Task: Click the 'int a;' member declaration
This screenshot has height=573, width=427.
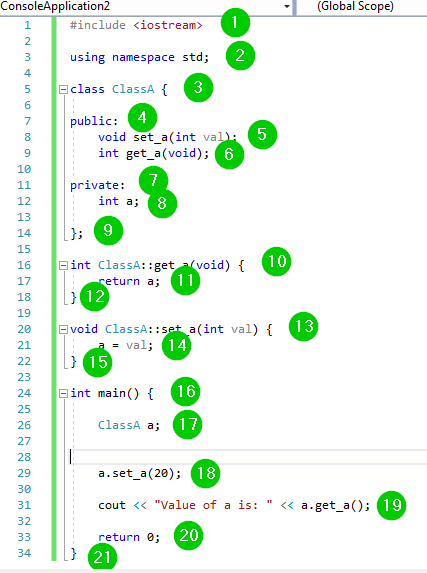Action: point(118,201)
